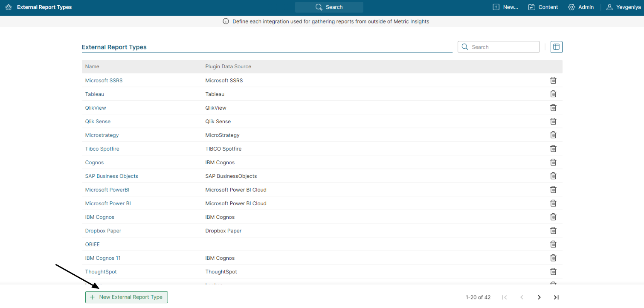Delete the Tibco Spotfire report type
This screenshot has width=644, height=308.
pyautogui.click(x=553, y=148)
